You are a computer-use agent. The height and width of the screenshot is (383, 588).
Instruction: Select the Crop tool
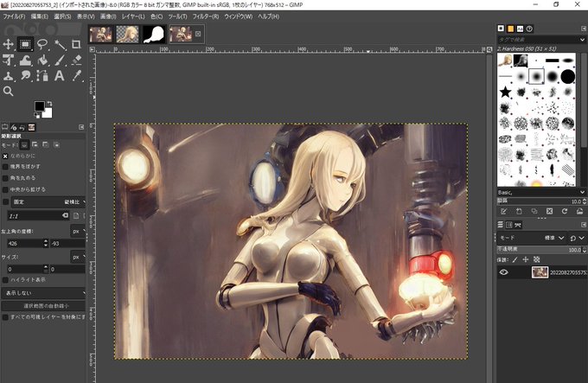(x=76, y=44)
